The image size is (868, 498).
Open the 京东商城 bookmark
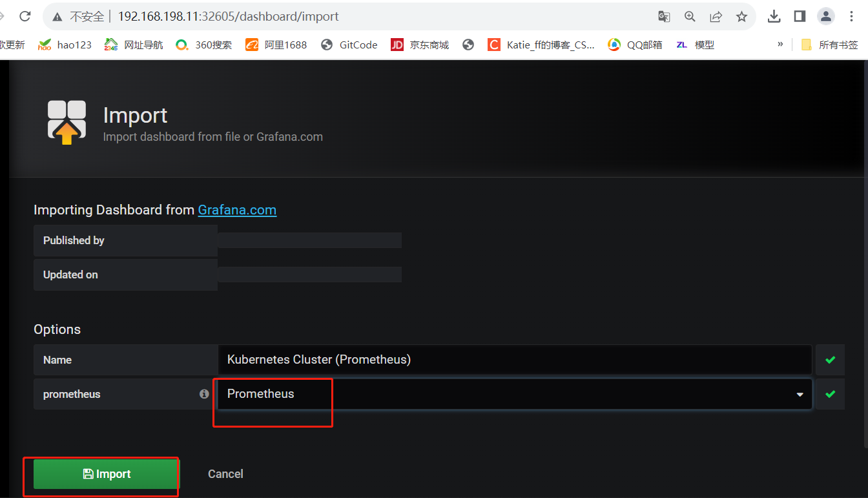420,45
